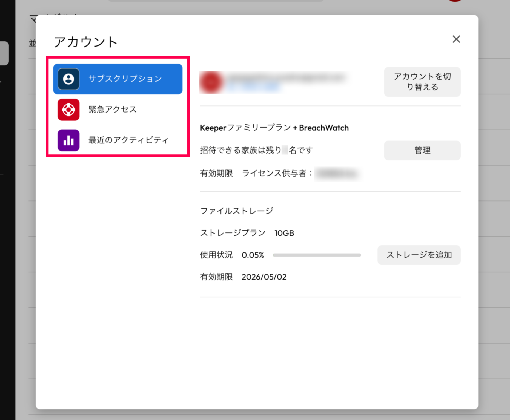Click the purple Recent Activity chart icon
Viewport: 510px width, 420px height.
[68, 140]
